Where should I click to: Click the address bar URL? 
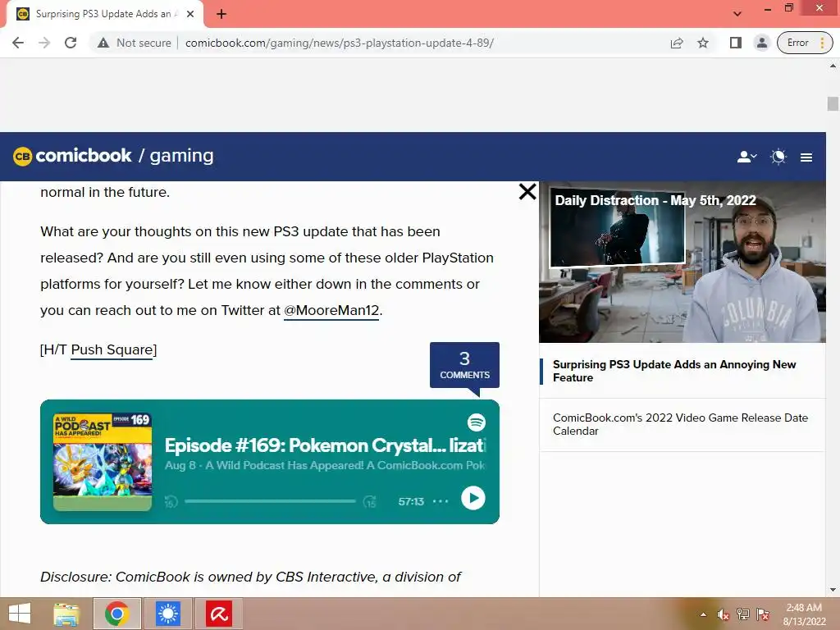pos(339,43)
